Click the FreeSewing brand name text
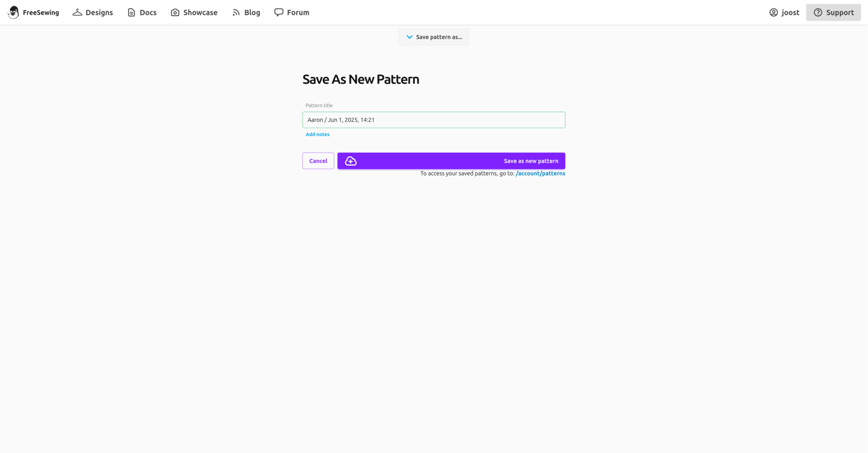 point(41,13)
